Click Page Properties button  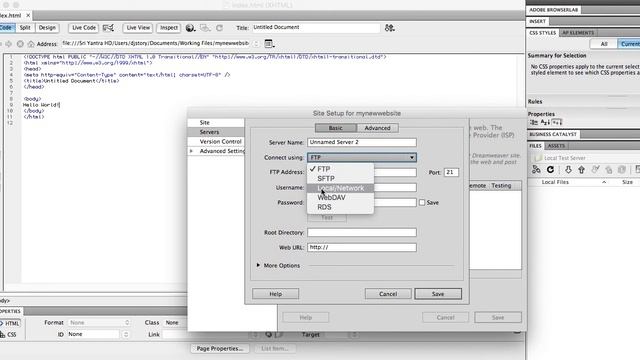pyautogui.click(x=220, y=349)
